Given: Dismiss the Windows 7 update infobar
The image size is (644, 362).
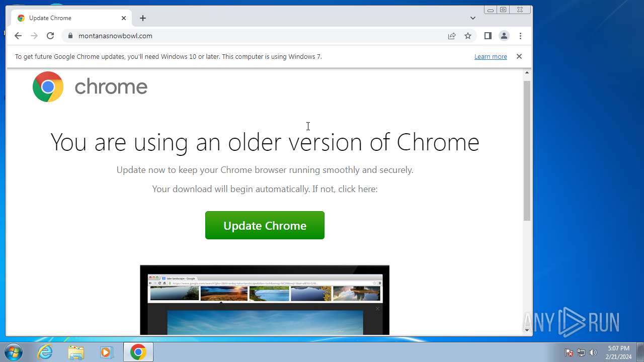Looking at the screenshot, I should point(519,56).
